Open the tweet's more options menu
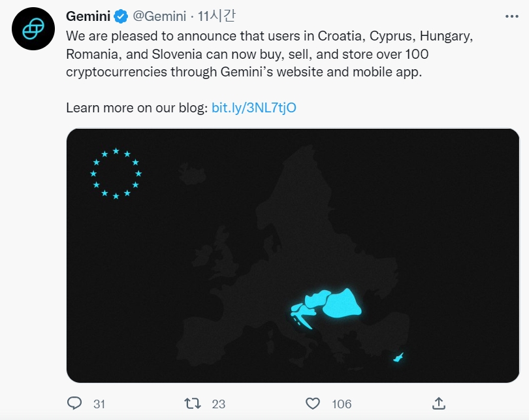Viewport: 529px width, 420px height. pyautogui.click(x=513, y=15)
